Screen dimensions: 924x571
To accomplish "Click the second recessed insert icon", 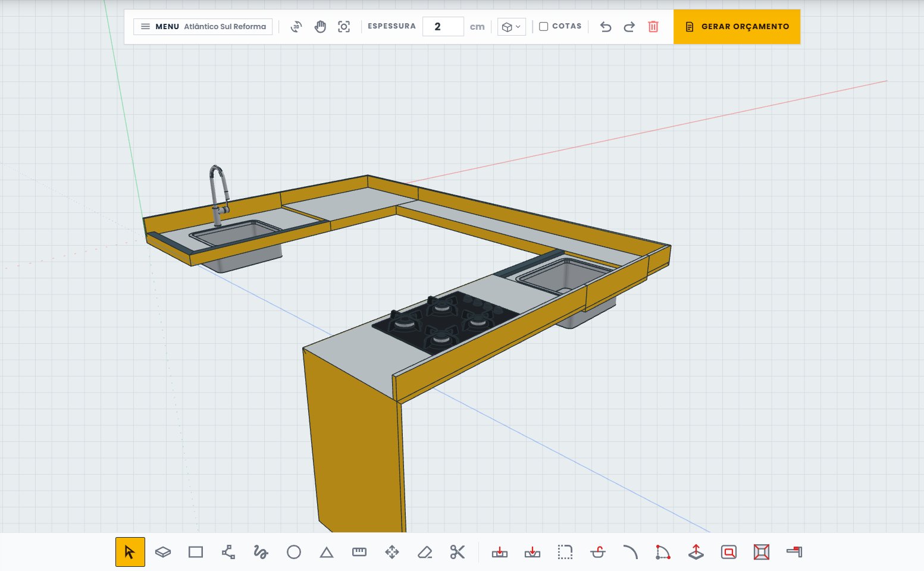I will pos(533,552).
